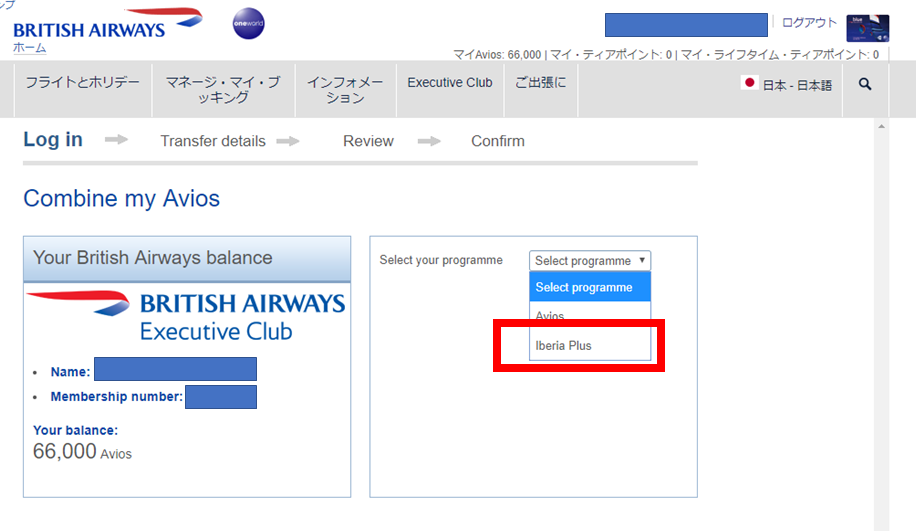
Task: Open the blue Executive Club card image
Action: (868, 28)
